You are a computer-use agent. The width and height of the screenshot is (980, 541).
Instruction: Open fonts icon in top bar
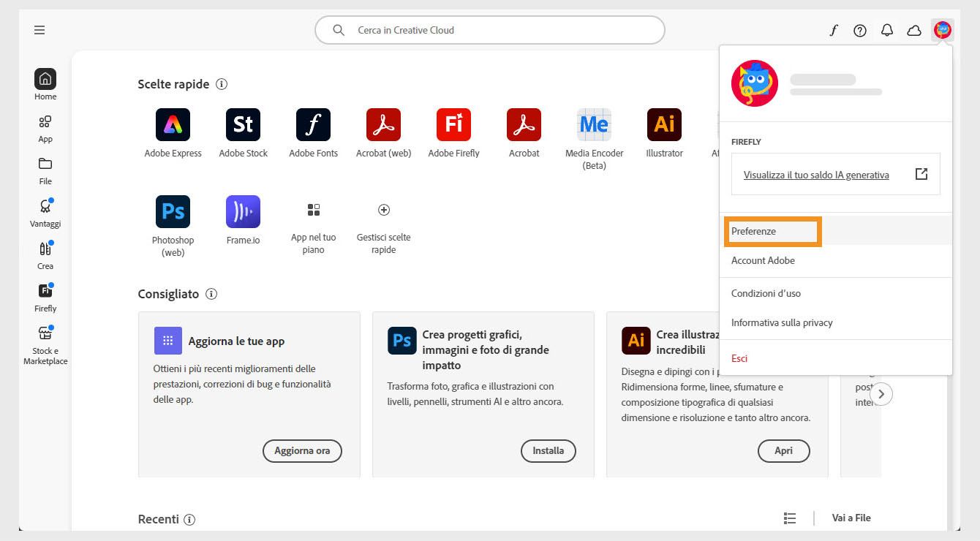(833, 30)
